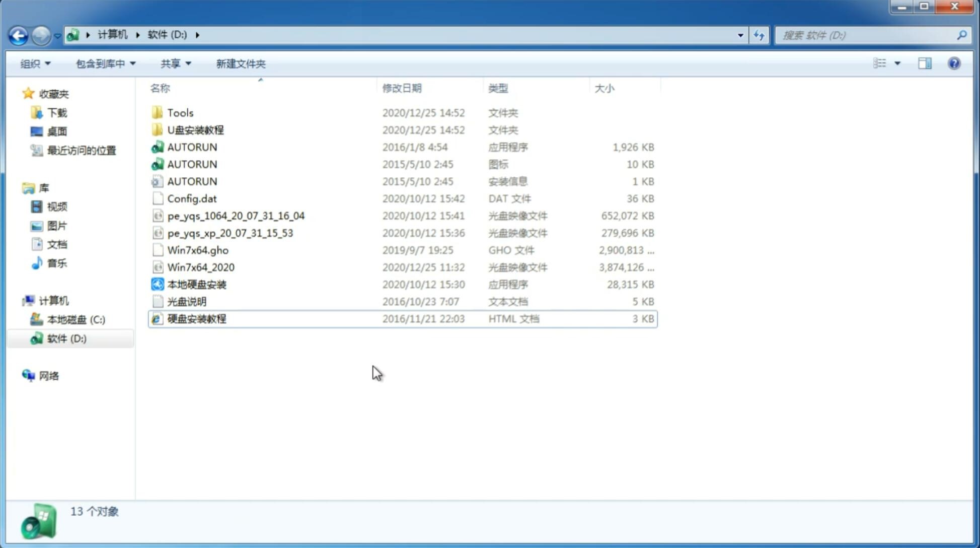Open Win7x64_2020 disc image file

tap(200, 266)
